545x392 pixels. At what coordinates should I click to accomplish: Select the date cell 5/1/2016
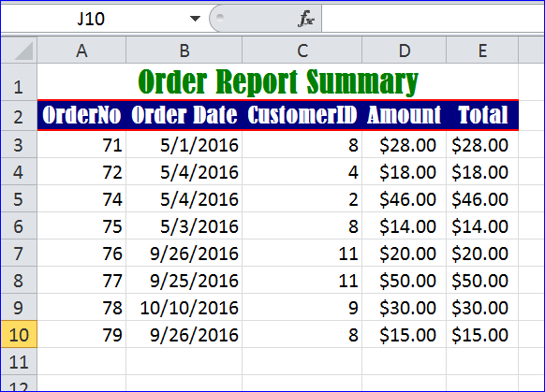coord(184,145)
